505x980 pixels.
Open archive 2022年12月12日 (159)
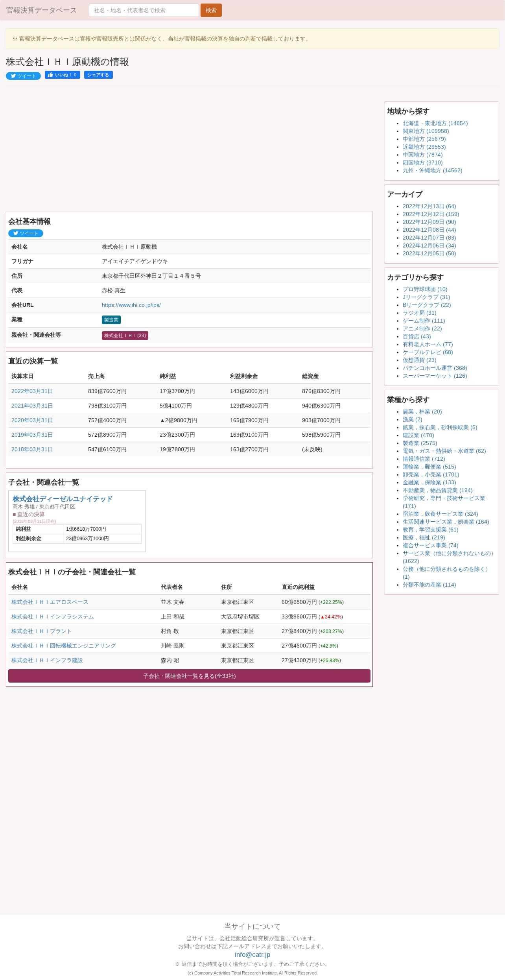coord(431,214)
